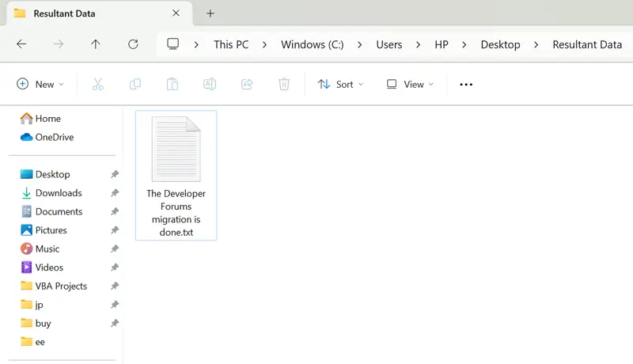633x364 pixels.
Task: Click the Copy icon in toolbar
Action: 135,84
